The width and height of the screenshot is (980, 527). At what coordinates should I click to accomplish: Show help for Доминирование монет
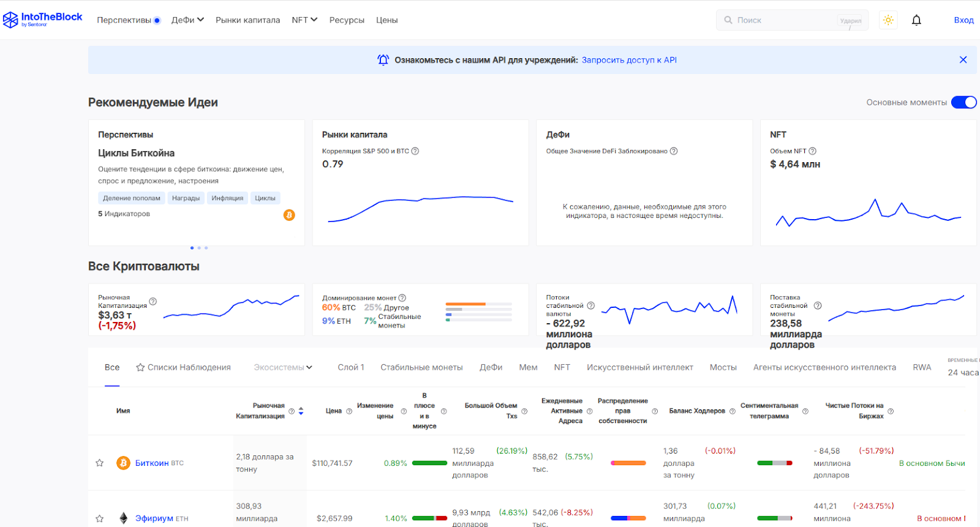click(x=402, y=298)
